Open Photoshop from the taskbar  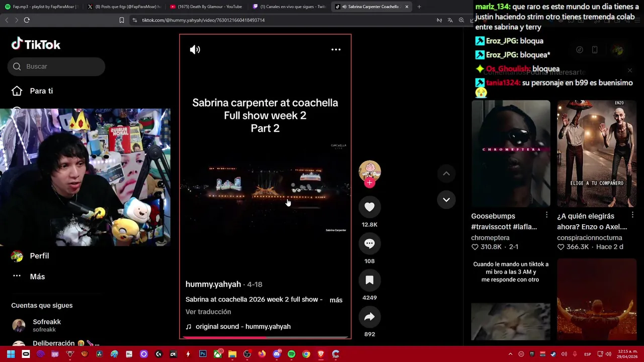coord(203,354)
